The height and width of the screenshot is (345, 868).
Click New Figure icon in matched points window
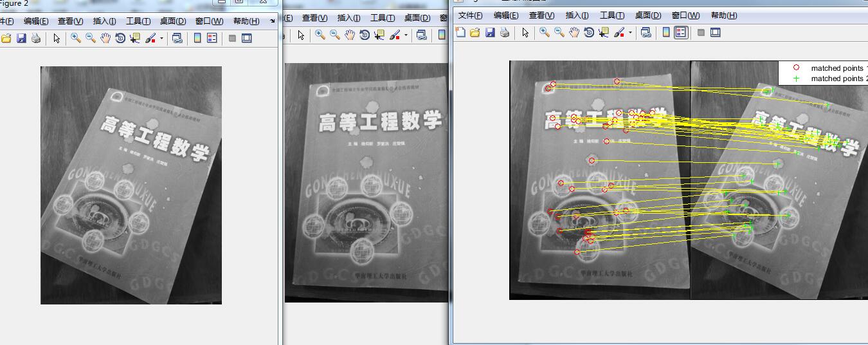[460, 32]
